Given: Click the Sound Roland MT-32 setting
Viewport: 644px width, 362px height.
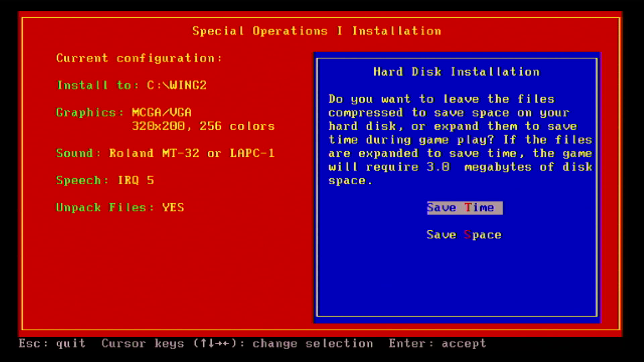Looking at the screenshot, I should pos(165,154).
